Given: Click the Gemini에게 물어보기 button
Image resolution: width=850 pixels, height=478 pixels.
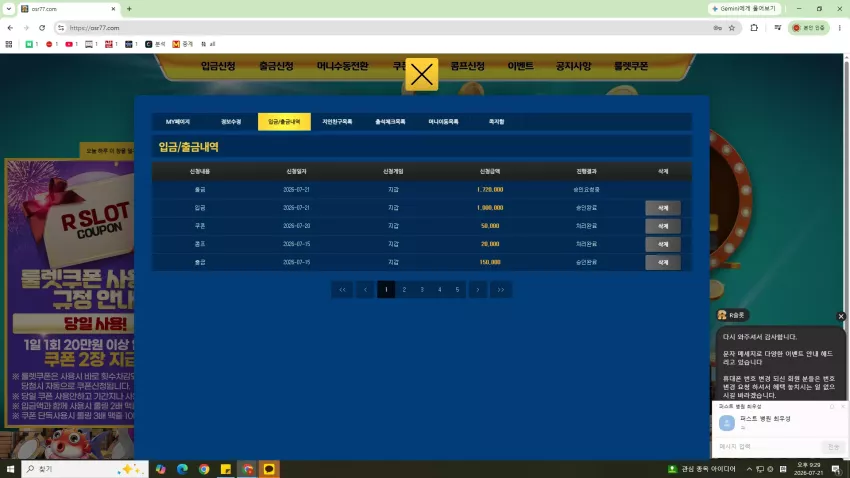Looking at the screenshot, I should (744, 9).
